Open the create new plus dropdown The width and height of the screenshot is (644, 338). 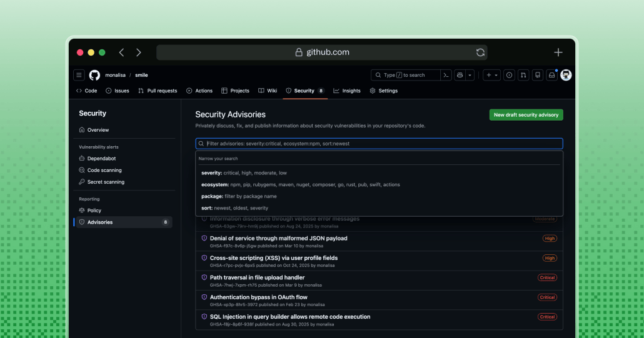point(491,75)
